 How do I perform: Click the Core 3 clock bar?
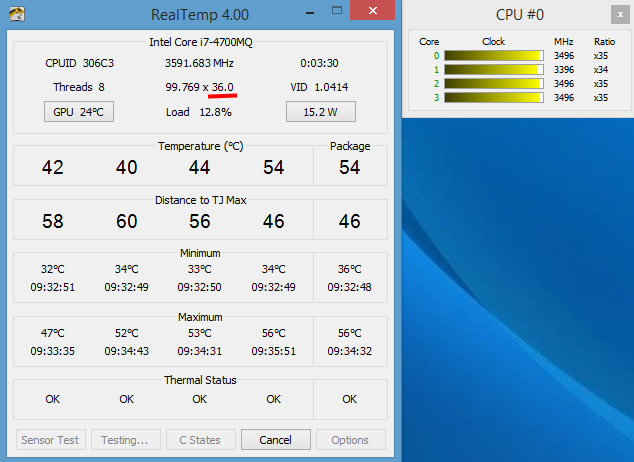coord(494,97)
